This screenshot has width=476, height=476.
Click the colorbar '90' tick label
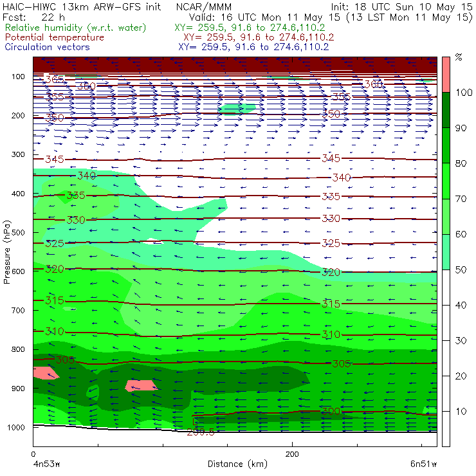tap(461, 128)
